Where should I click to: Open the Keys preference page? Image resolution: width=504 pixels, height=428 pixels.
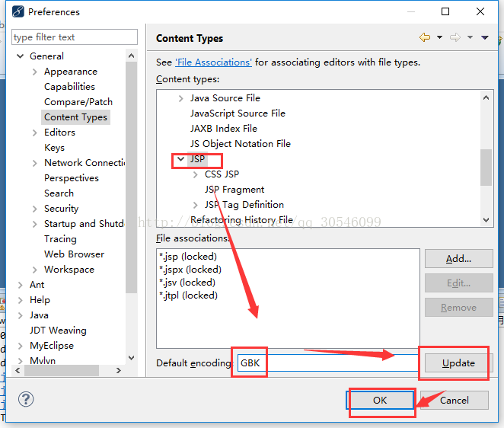tap(54, 148)
